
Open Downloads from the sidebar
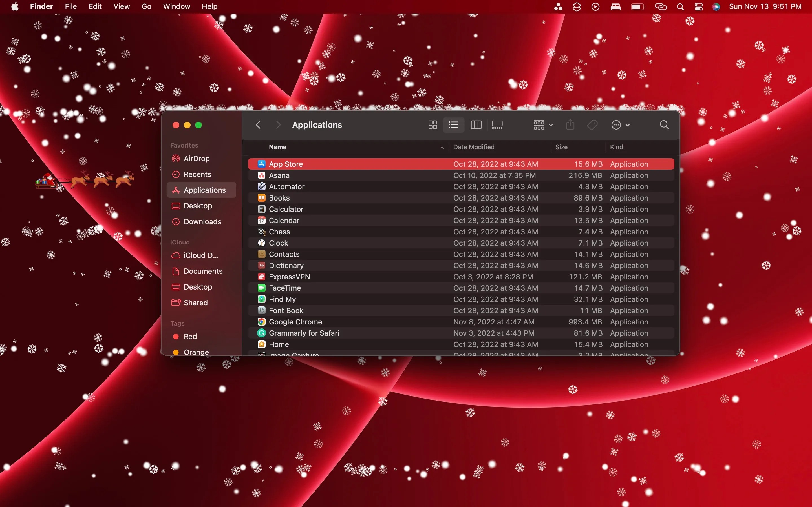click(x=202, y=222)
